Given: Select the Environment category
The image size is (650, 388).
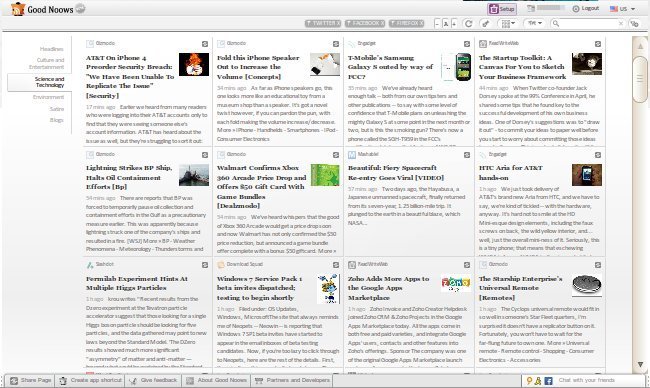Looking at the screenshot, I should [49, 97].
